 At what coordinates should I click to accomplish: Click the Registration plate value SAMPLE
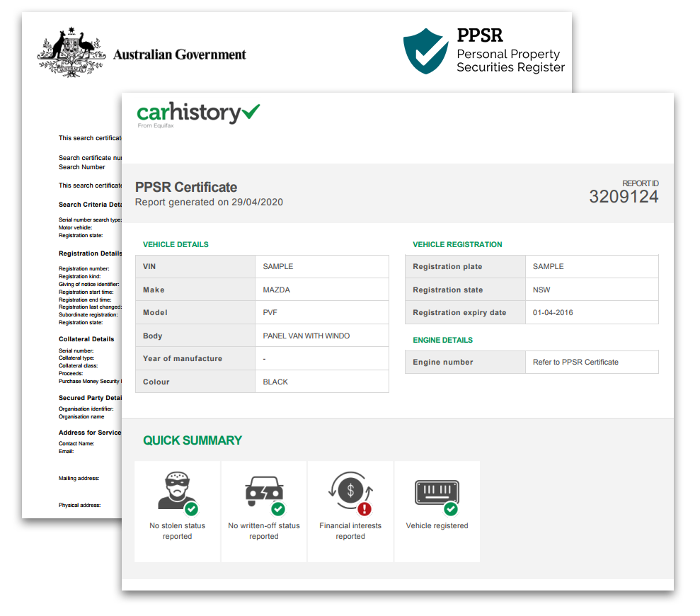(549, 267)
